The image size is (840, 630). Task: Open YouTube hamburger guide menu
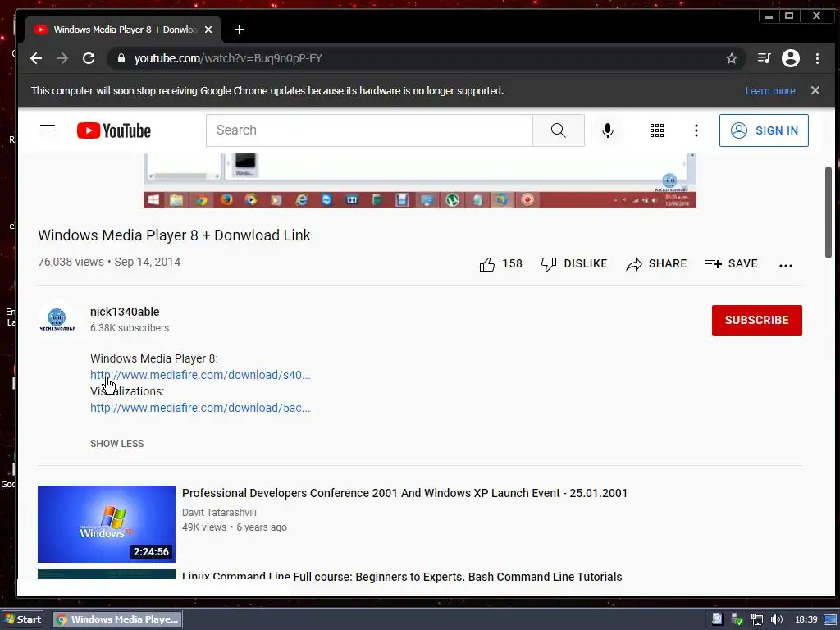pos(48,130)
